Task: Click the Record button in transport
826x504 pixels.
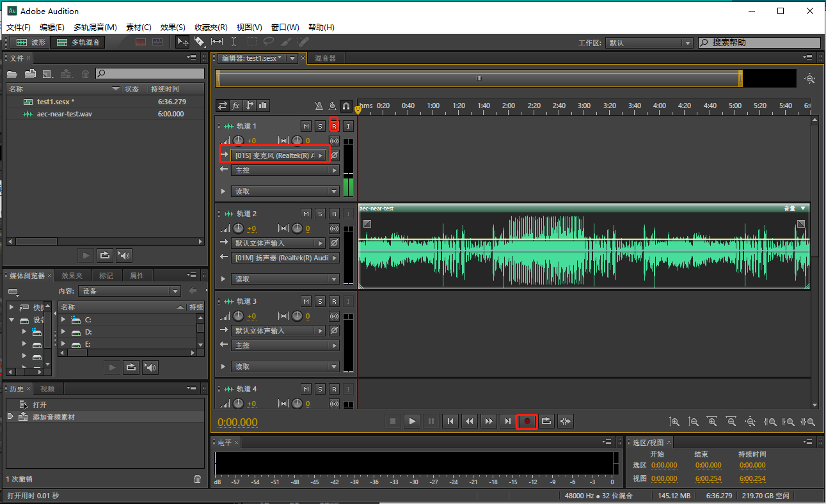Action: click(527, 421)
